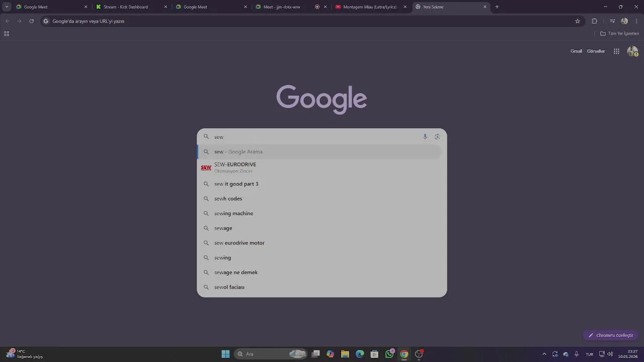Image resolution: width=644 pixels, height=362 pixels.
Task: Click the recording indicator on Meet tab
Action: point(317,7)
